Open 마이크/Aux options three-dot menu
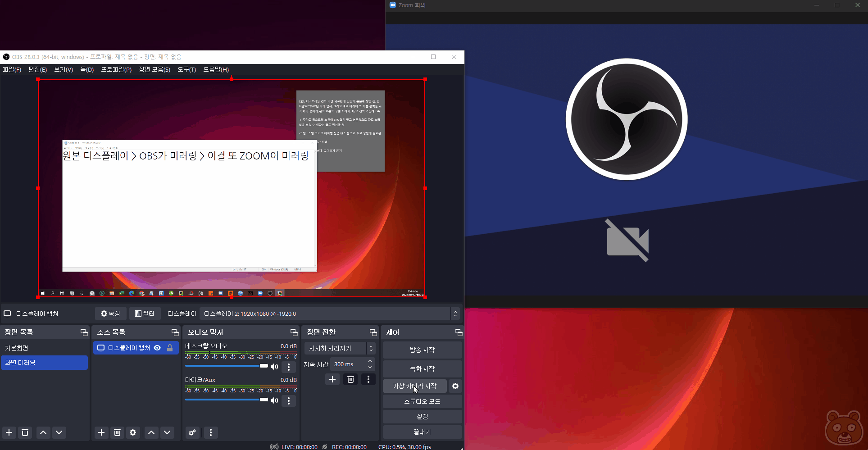This screenshot has width=868, height=450. point(289,401)
